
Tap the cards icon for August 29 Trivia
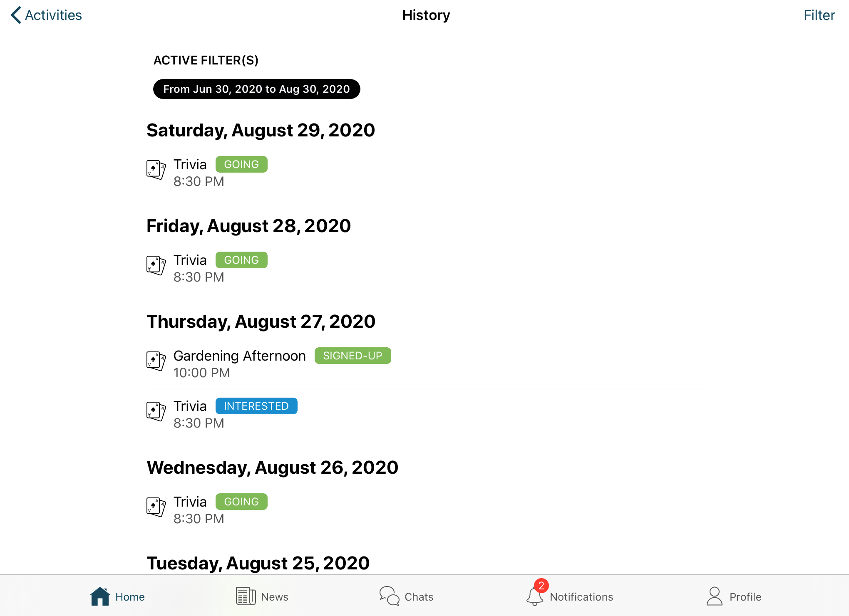pyautogui.click(x=156, y=170)
